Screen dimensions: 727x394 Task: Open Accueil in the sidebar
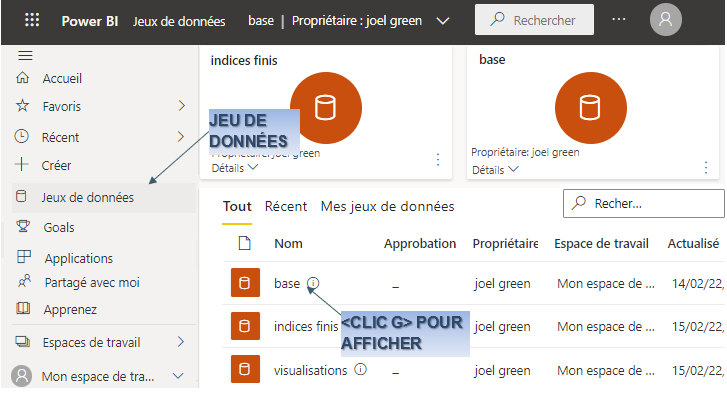62,78
